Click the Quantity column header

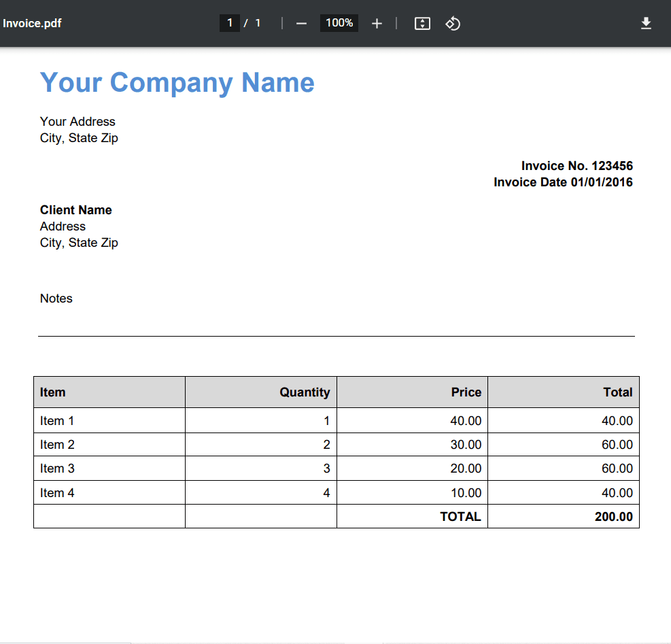pyautogui.click(x=305, y=392)
